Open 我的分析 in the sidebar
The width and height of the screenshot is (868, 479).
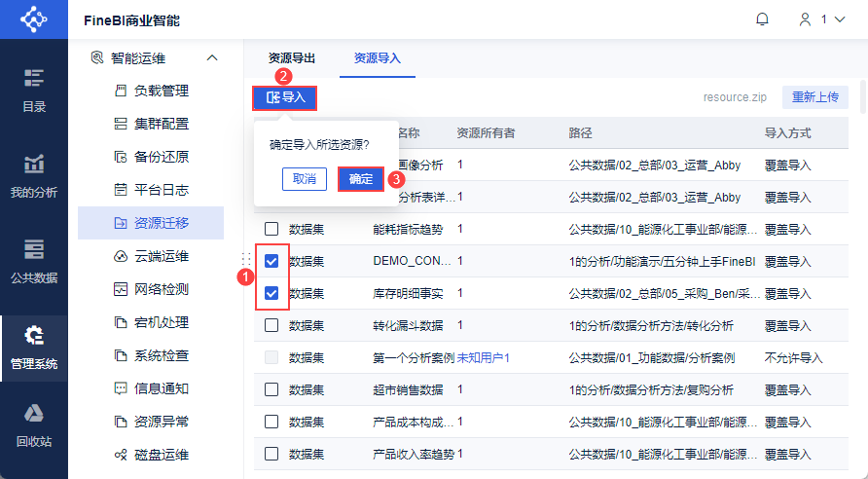34,175
